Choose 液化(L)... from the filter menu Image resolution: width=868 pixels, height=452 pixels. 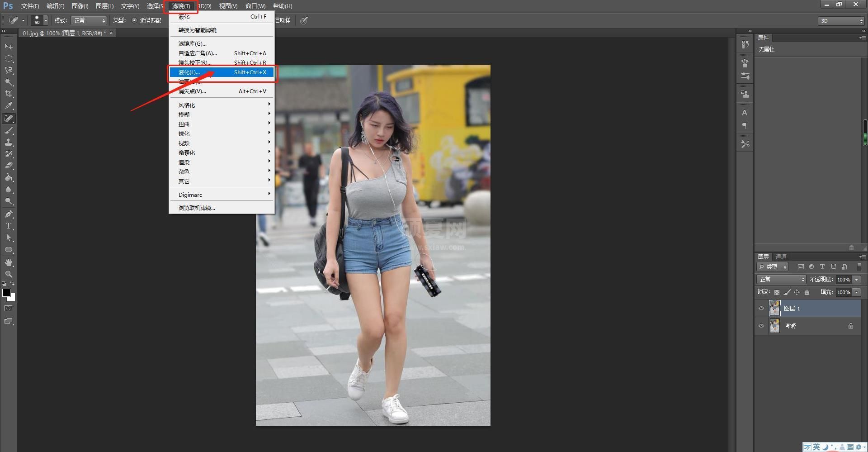[x=222, y=72]
